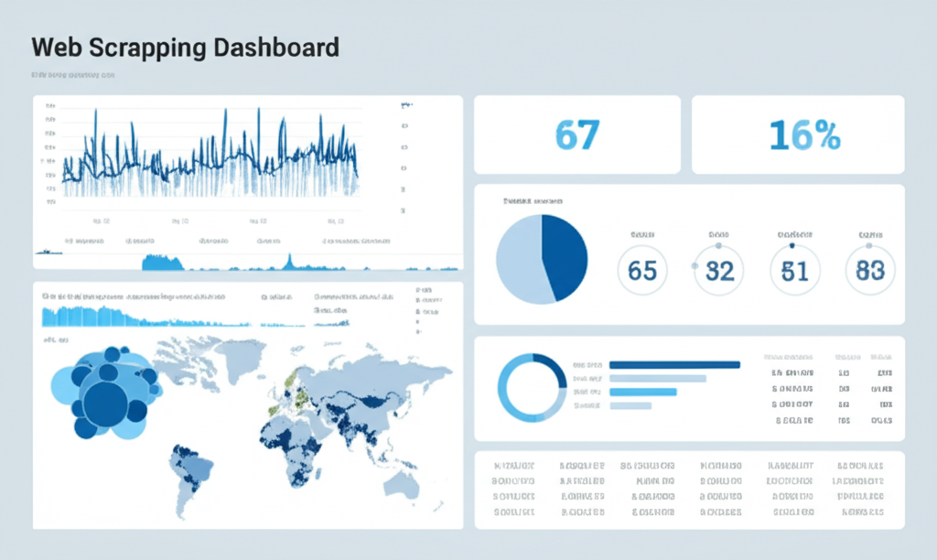Select the circular gauge showing 51
This screenshot has height=560, width=937.
coord(795,271)
